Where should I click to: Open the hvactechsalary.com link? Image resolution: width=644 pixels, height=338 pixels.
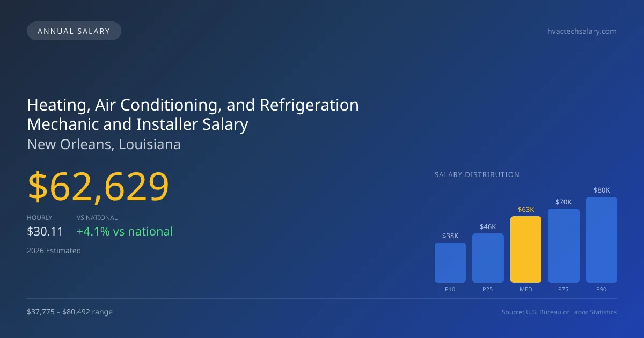[581, 31]
